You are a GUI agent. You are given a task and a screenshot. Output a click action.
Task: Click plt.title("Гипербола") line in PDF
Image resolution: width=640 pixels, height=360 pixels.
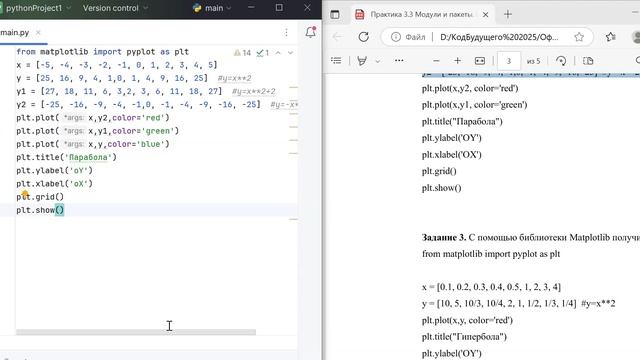pyautogui.click(x=464, y=337)
